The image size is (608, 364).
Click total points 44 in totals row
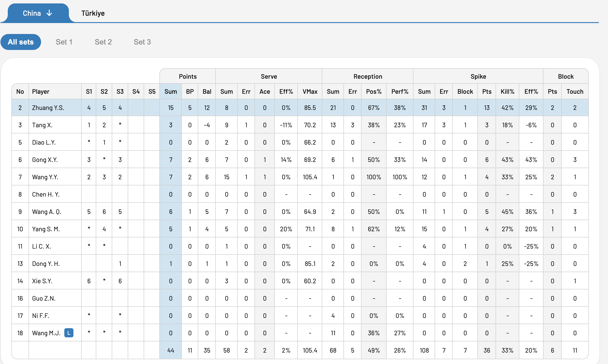(x=171, y=350)
